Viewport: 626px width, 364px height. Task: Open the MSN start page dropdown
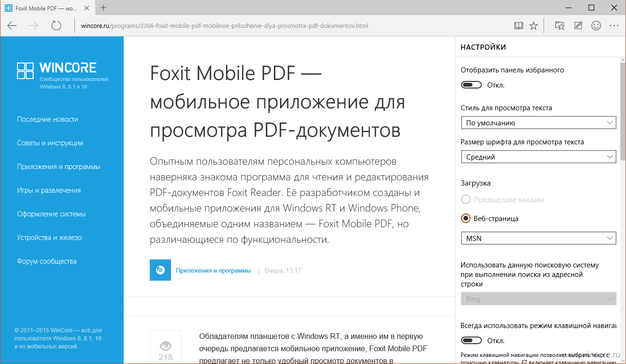click(x=539, y=238)
